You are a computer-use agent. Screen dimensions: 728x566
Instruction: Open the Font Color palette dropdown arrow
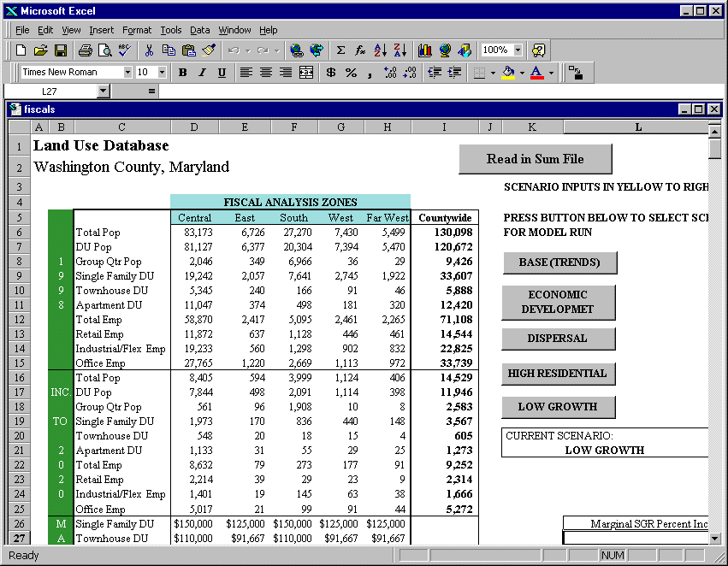tap(551, 73)
